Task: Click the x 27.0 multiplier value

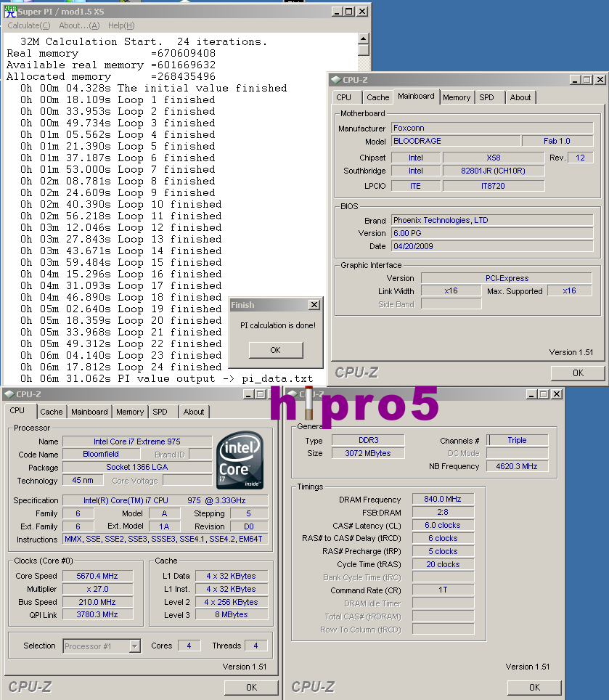Action: pyautogui.click(x=97, y=589)
